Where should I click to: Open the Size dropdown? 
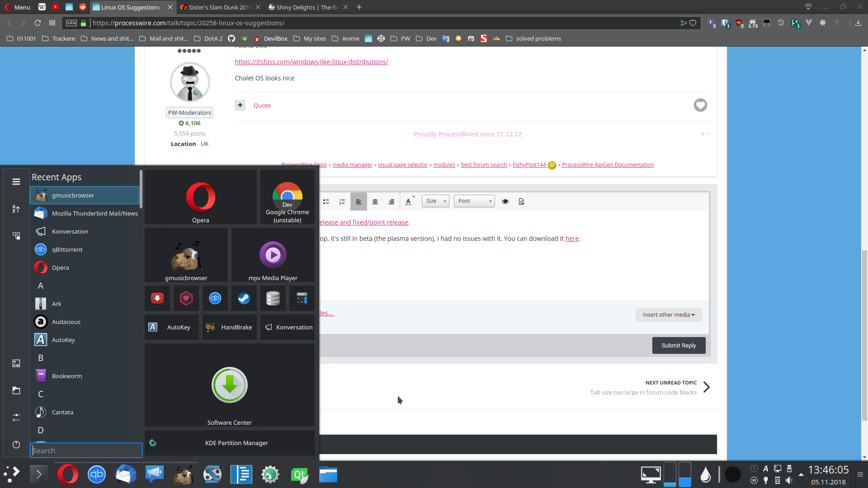tap(435, 201)
